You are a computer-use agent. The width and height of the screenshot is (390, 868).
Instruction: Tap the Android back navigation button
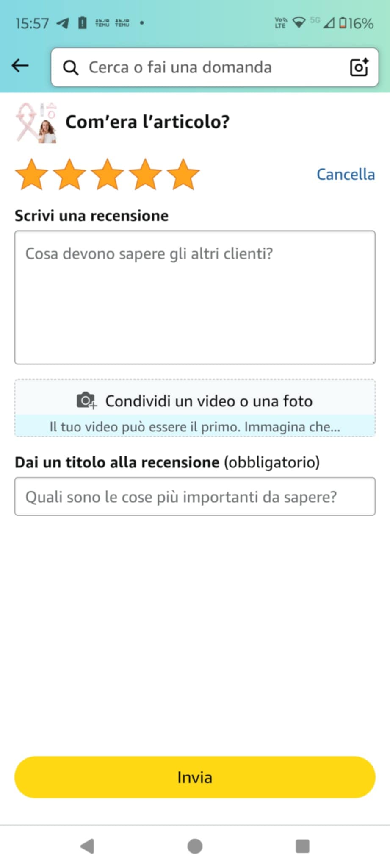(x=87, y=846)
